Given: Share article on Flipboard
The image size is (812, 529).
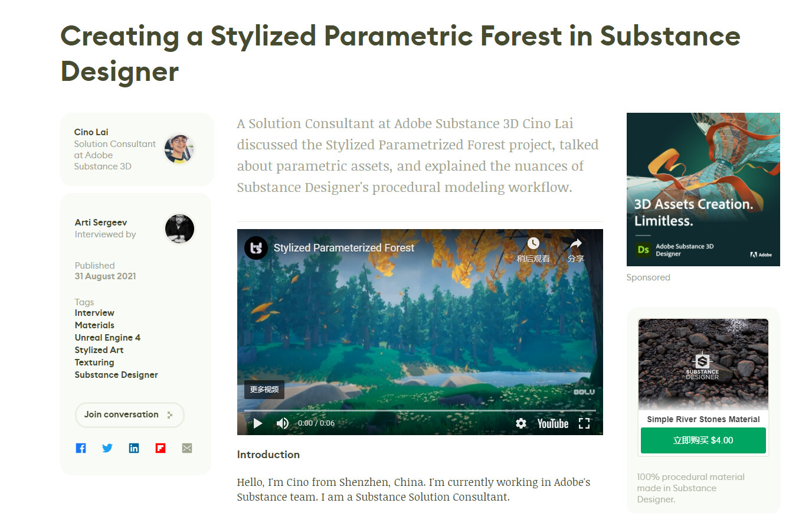Looking at the screenshot, I should click(x=161, y=448).
